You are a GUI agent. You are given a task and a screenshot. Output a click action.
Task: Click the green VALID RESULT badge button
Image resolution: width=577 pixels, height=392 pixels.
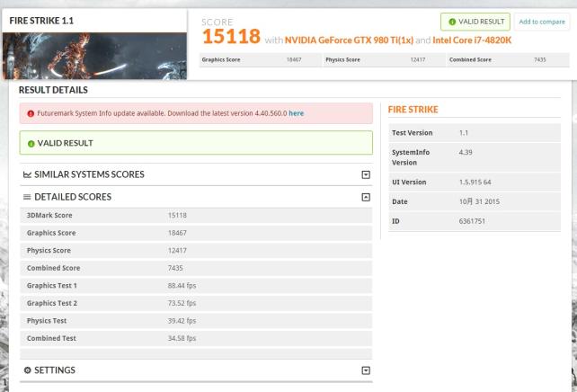pyautogui.click(x=475, y=22)
